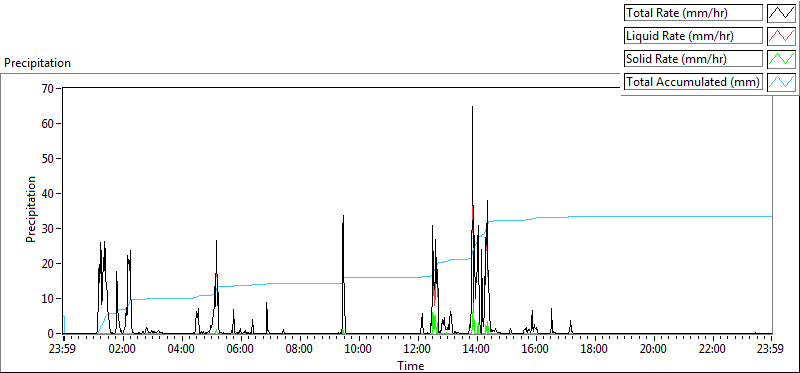This screenshot has width=800, height=373.
Task: Click the last 23:59 time axis label
Action: point(771,350)
